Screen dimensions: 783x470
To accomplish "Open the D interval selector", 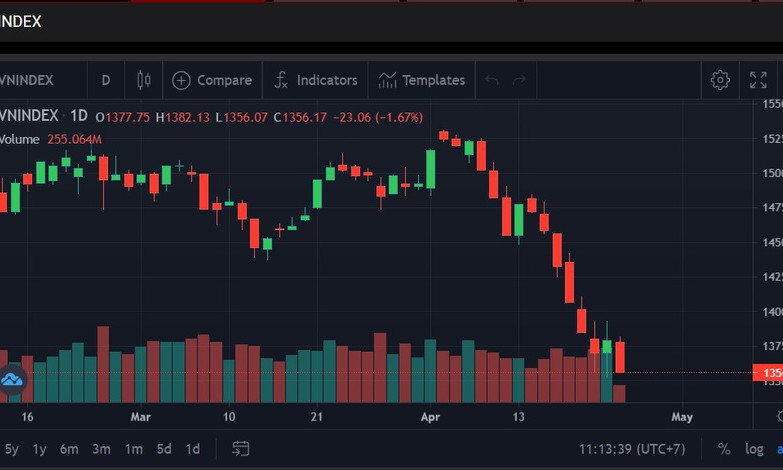I will (x=106, y=80).
